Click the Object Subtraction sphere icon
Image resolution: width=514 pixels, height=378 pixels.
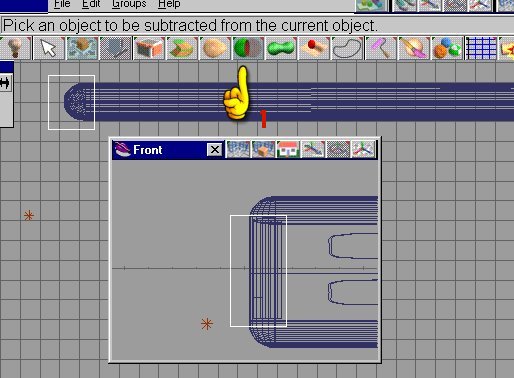pyautogui.click(x=248, y=48)
